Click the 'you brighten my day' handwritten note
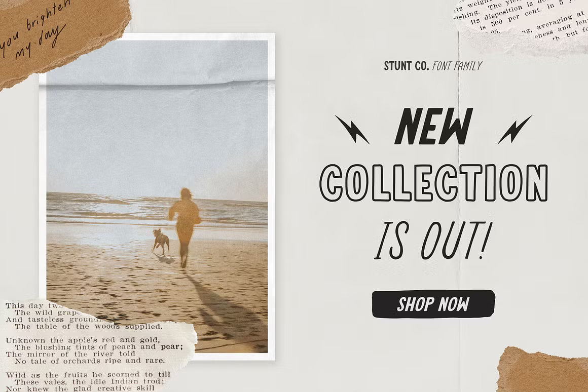 [34, 32]
